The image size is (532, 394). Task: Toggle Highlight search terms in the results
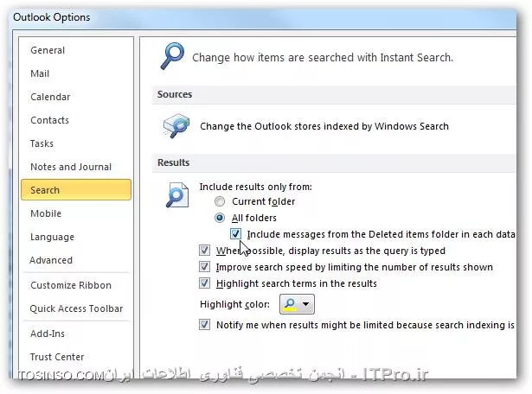pyautogui.click(x=204, y=283)
